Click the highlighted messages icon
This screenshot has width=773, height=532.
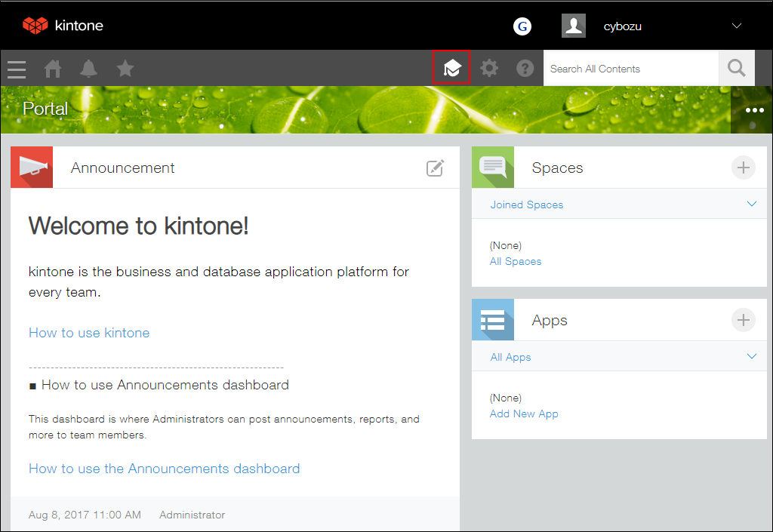point(451,68)
